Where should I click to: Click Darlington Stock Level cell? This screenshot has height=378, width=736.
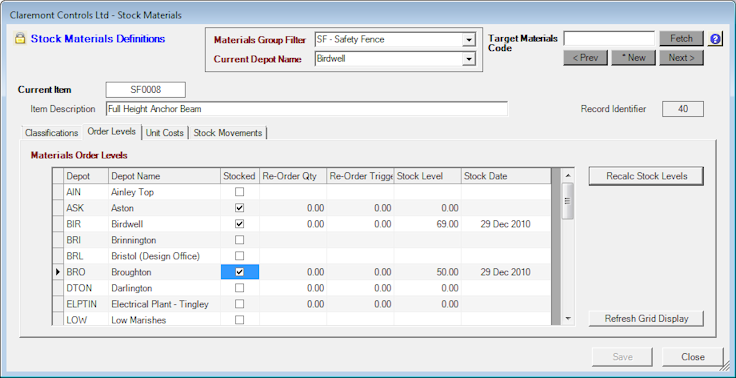pos(427,288)
